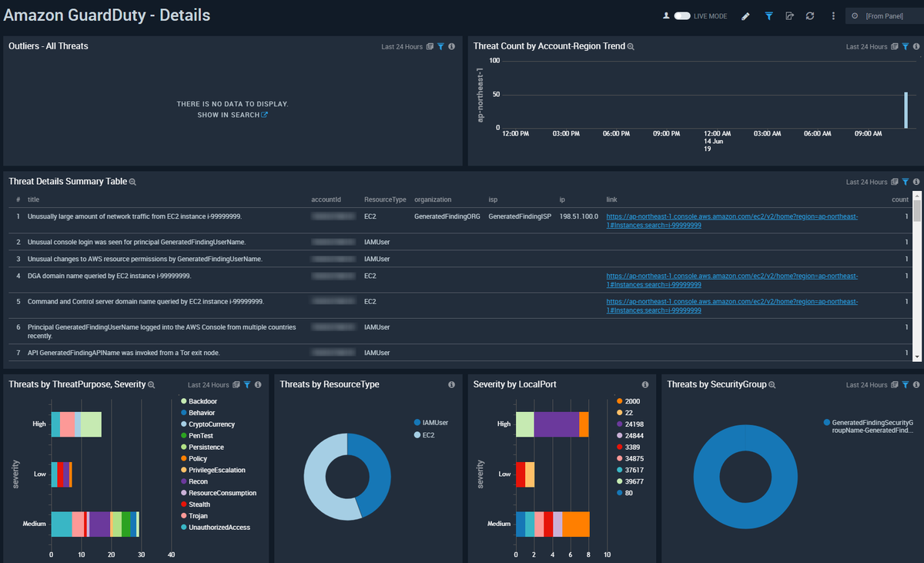The width and height of the screenshot is (924, 563).
Task: Sort table by ResourceType column header
Action: click(385, 199)
